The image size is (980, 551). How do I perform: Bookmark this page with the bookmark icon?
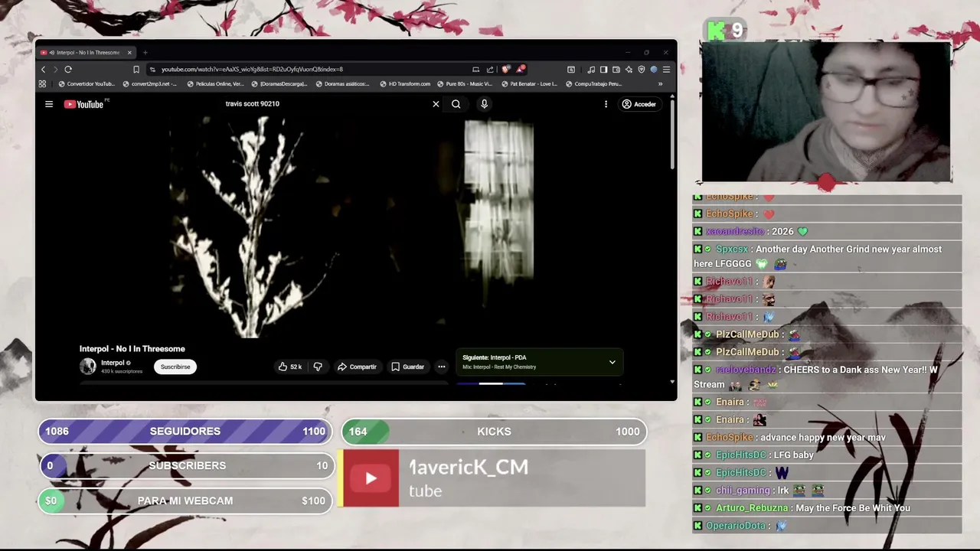tap(136, 70)
